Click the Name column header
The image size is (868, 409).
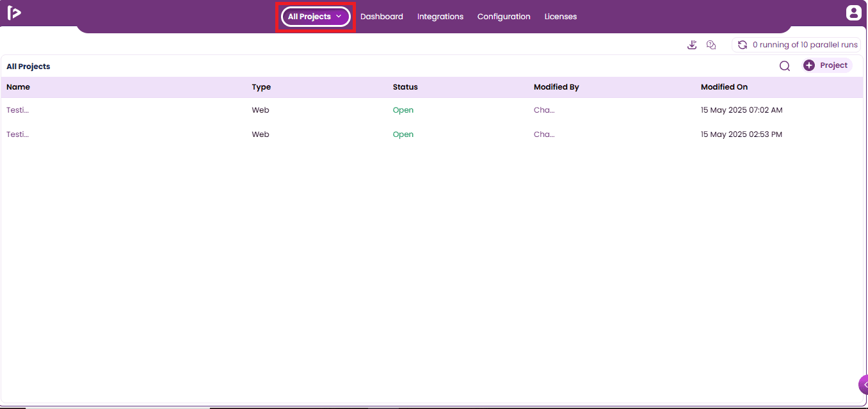18,87
